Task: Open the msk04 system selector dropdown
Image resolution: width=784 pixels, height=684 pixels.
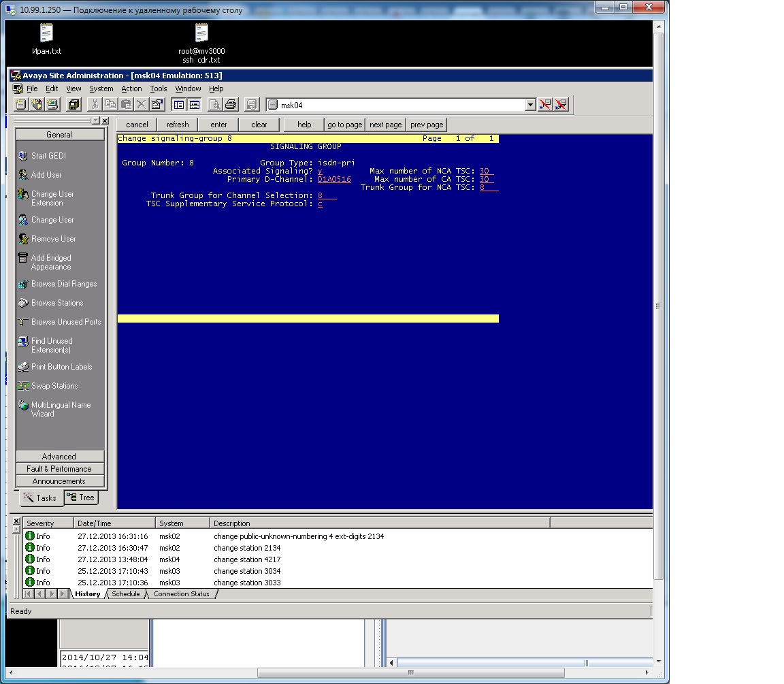Action: 531,105
